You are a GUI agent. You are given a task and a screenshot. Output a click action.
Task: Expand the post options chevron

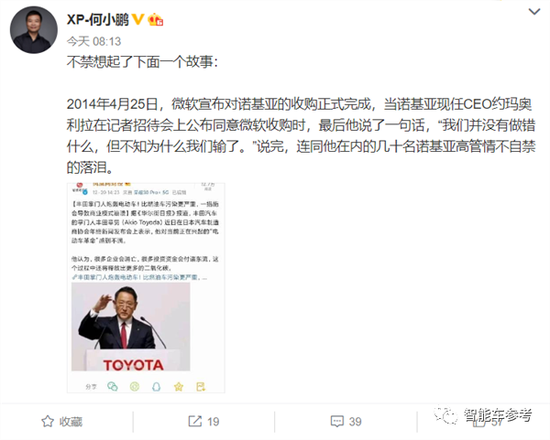tap(534, 12)
